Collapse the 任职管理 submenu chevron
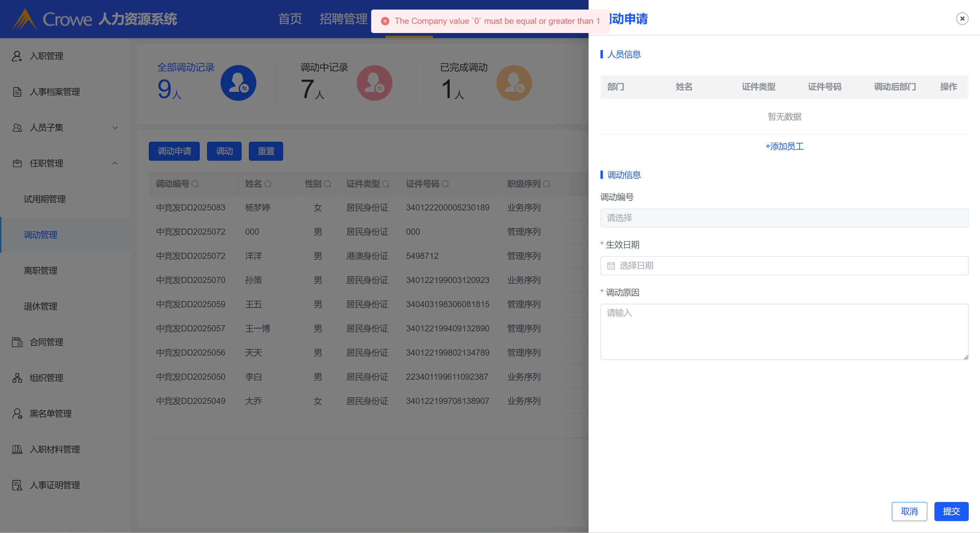Image resolution: width=980 pixels, height=533 pixels. pos(115,163)
